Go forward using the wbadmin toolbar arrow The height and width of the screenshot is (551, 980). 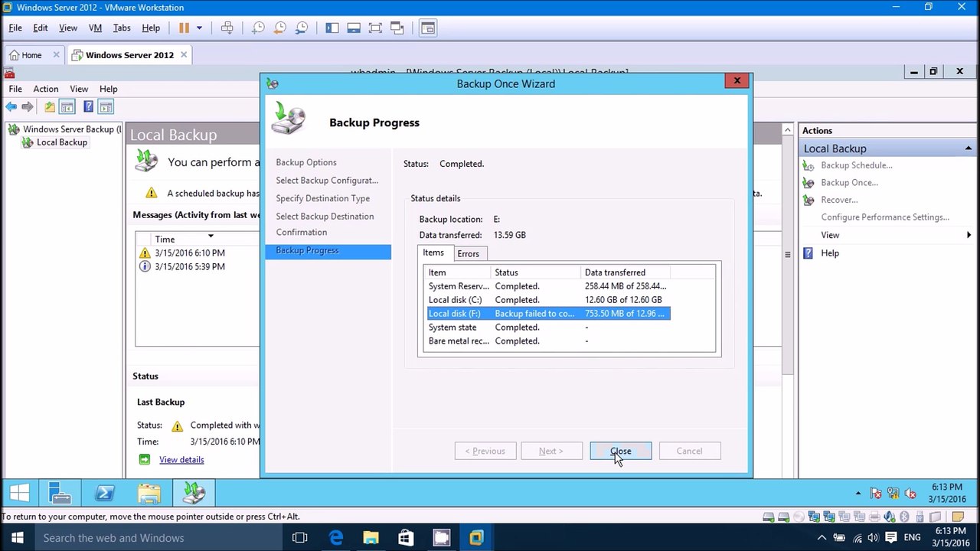[28, 107]
